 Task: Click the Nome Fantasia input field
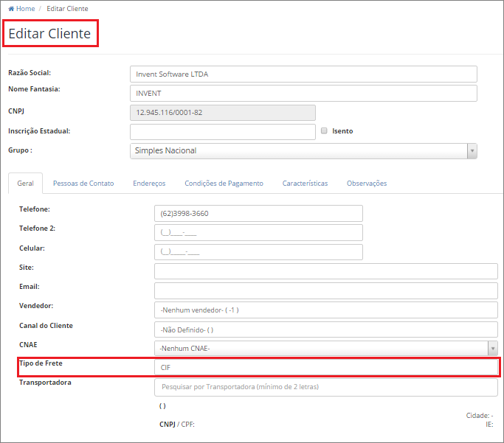[303, 94]
